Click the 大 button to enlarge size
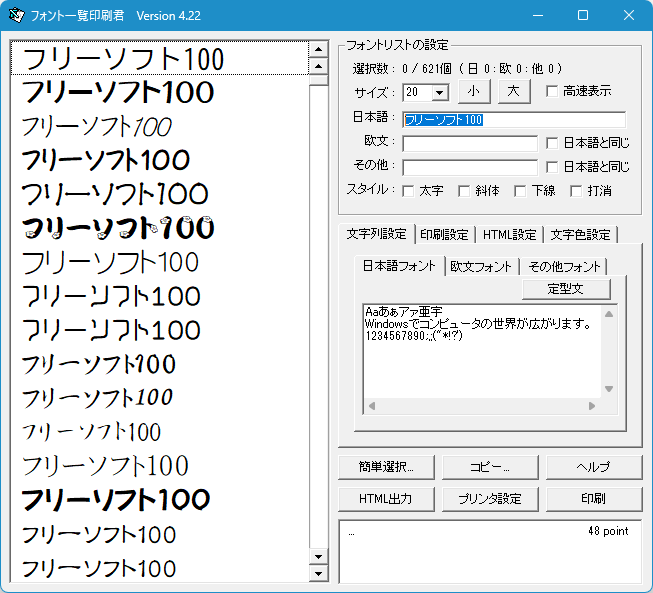 point(514,91)
